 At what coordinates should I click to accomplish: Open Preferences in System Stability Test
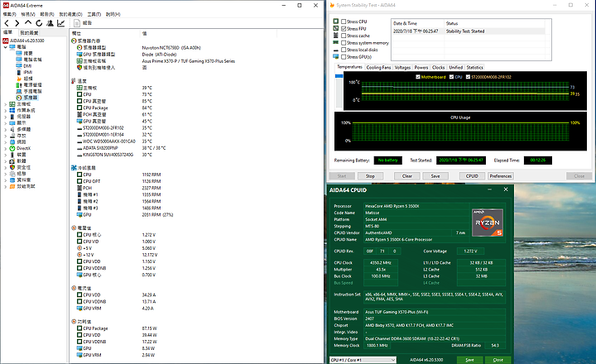point(500,176)
